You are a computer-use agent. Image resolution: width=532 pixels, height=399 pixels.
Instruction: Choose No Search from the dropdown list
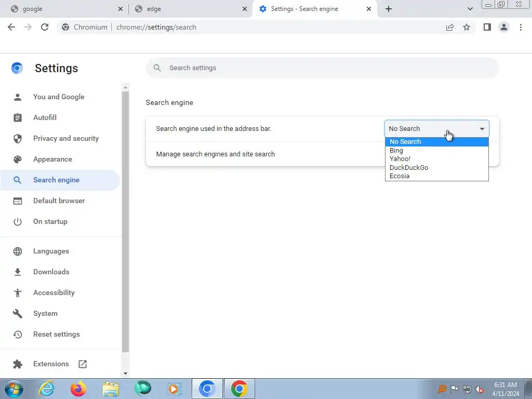tap(436, 142)
